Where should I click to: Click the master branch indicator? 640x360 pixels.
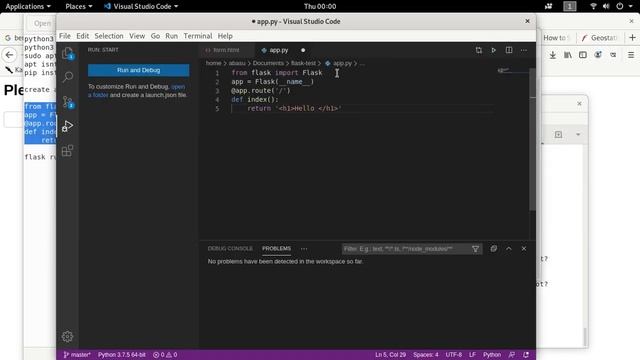tap(77, 355)
